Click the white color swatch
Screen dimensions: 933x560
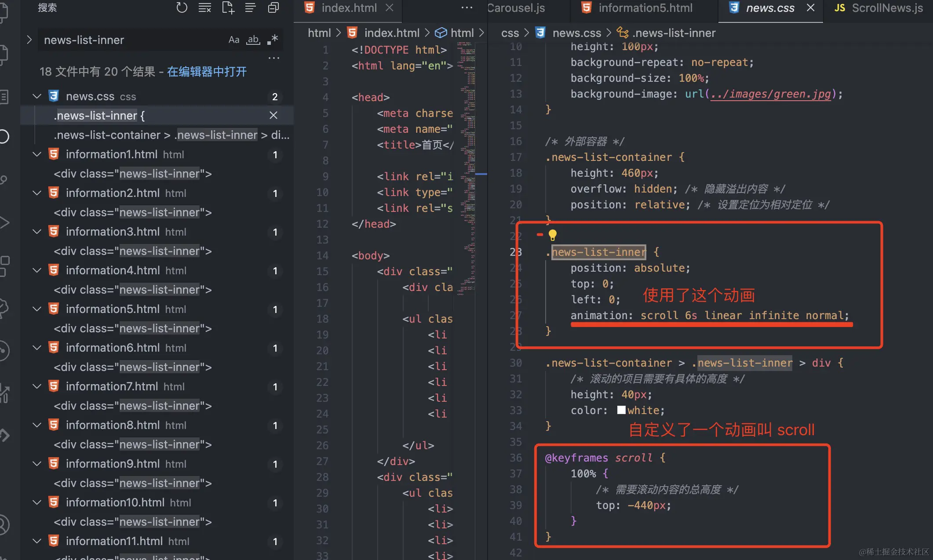(621, 410)
